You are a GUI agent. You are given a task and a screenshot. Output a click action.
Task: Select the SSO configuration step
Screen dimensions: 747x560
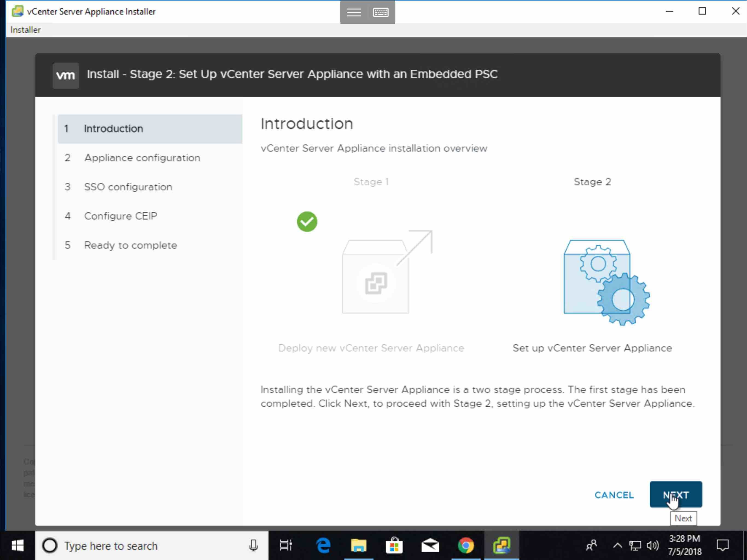click(x=150, y=187)
